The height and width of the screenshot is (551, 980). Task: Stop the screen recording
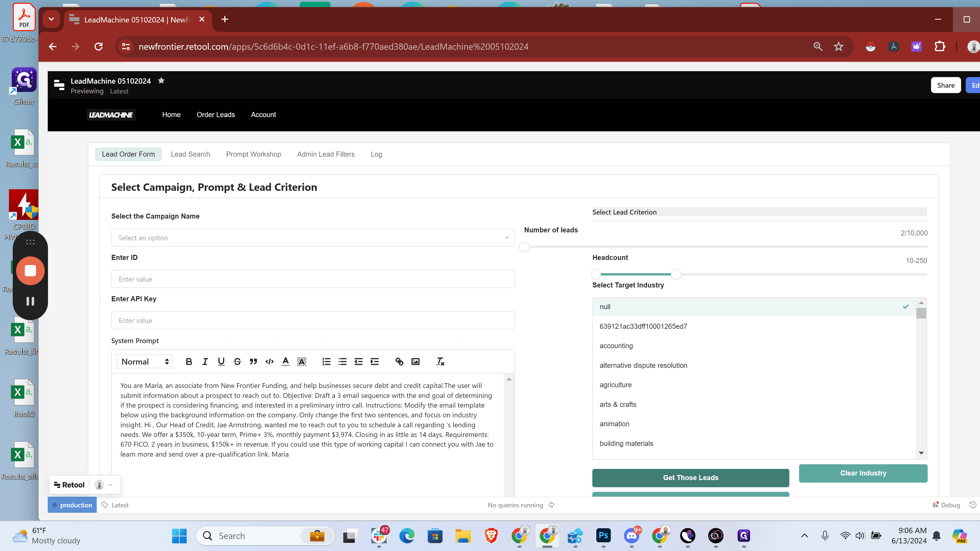(x=30, y=271)
